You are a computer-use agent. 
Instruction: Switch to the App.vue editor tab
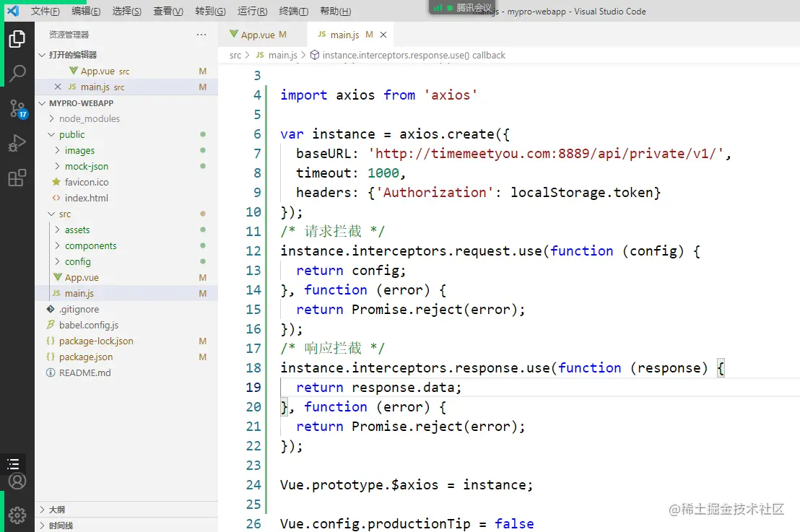(x=262, y=35)
